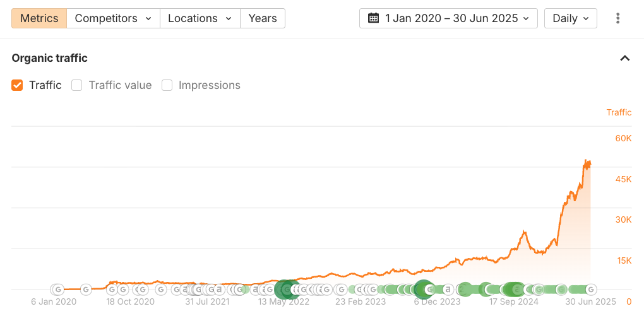
Task: Open the Daily interval dropdown
Action: point(571,18)
